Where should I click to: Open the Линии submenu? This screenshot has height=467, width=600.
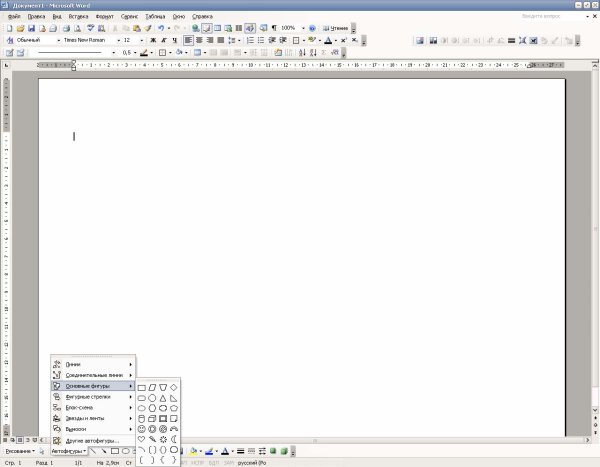92,364
